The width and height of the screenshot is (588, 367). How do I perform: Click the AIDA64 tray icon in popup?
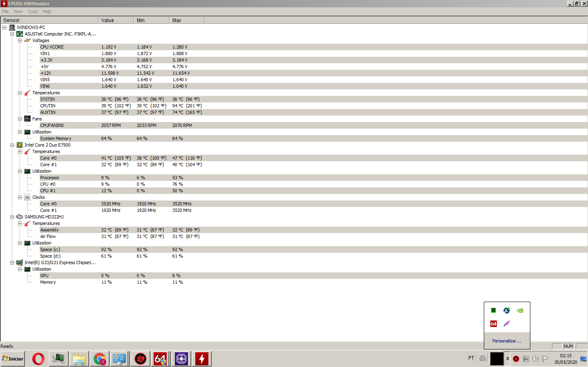494,324
